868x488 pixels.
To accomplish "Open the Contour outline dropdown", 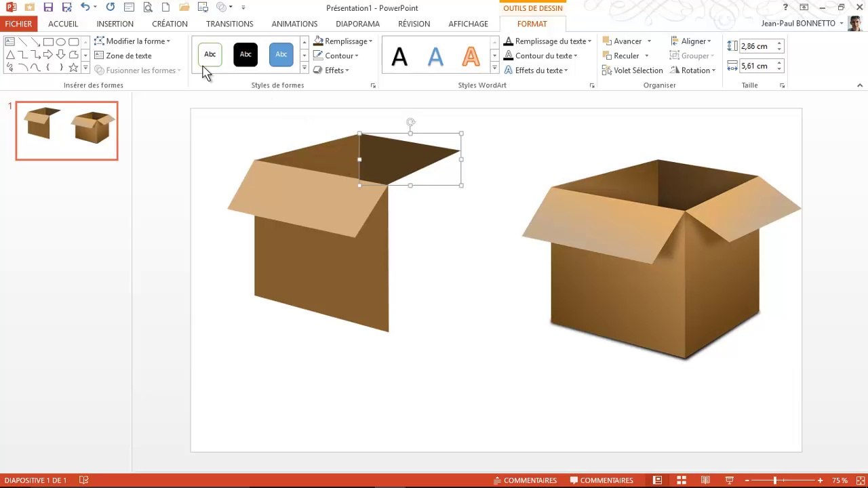I will [x=336, y=56].
